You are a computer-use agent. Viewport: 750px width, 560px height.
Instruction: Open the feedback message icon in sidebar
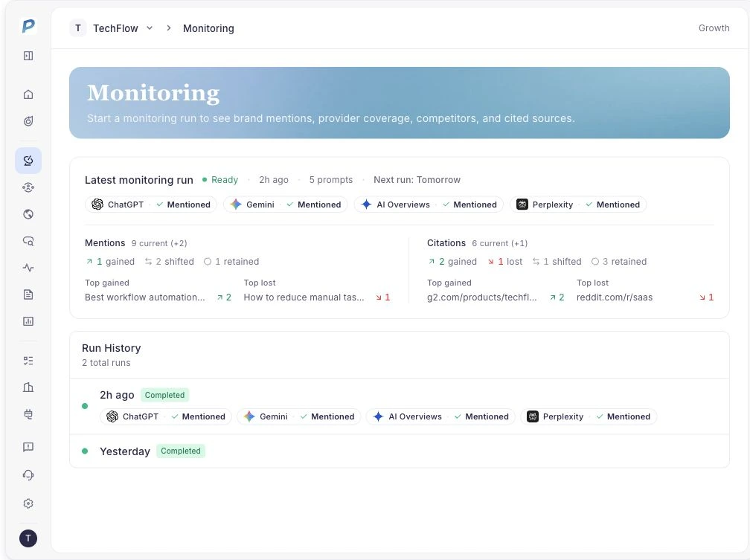[28, 447]
